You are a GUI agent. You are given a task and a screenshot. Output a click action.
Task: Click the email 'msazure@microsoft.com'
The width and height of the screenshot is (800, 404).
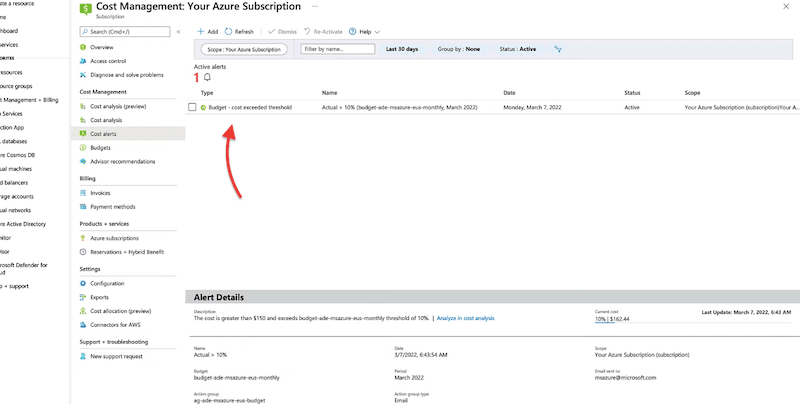pyautogui.click(x=626, y=378)
